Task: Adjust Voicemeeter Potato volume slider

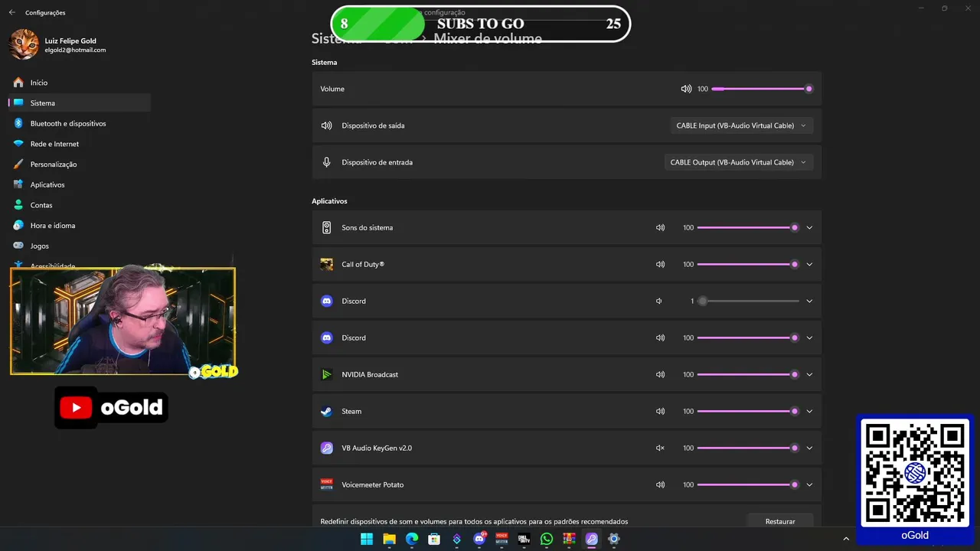Action: [x=748, y=484]
